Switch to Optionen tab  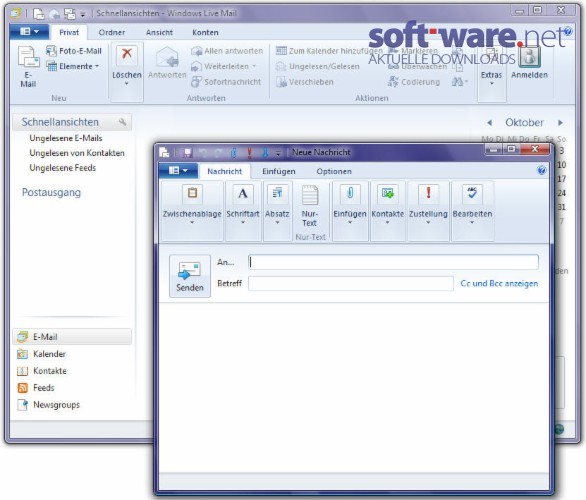tap(334, 171)
